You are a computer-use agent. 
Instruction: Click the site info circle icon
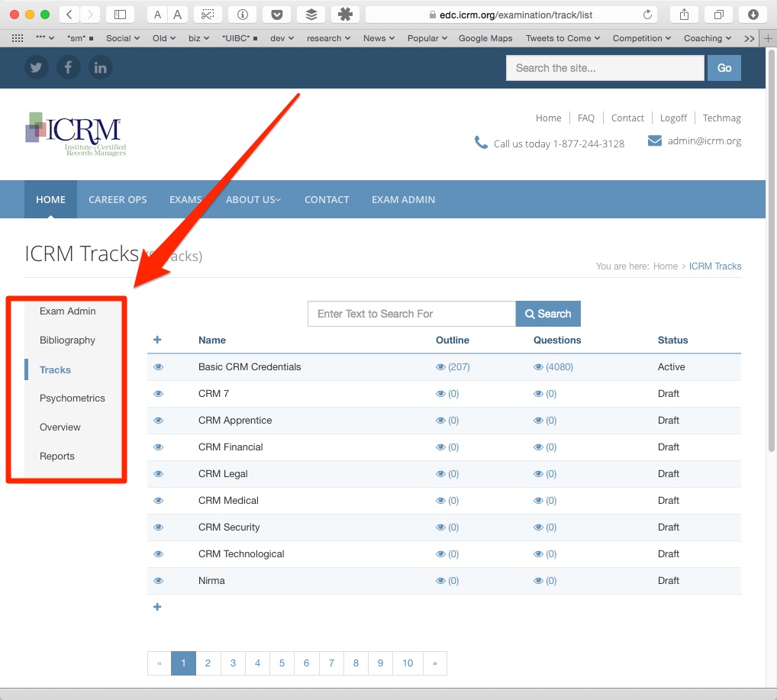[x=242, y=15]
